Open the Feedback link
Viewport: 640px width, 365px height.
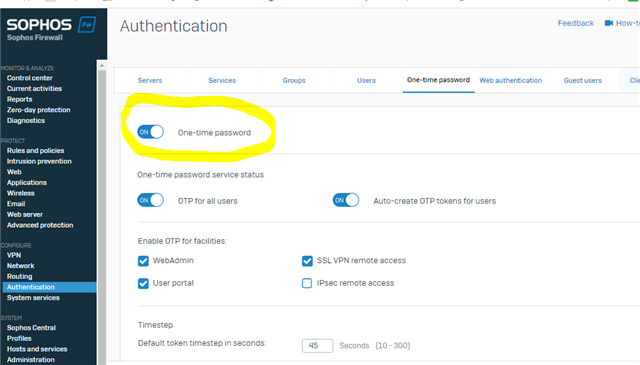tap(576, 23)
